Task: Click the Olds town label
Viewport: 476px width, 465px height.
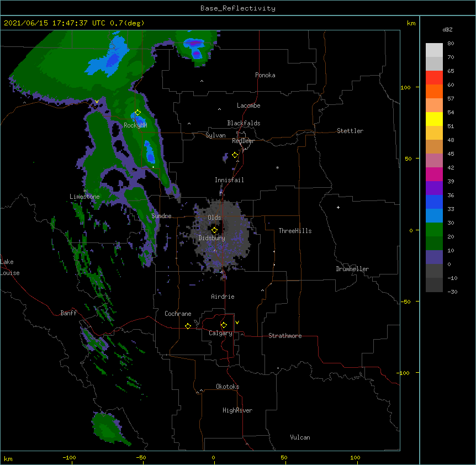Action: pos(214,218)
